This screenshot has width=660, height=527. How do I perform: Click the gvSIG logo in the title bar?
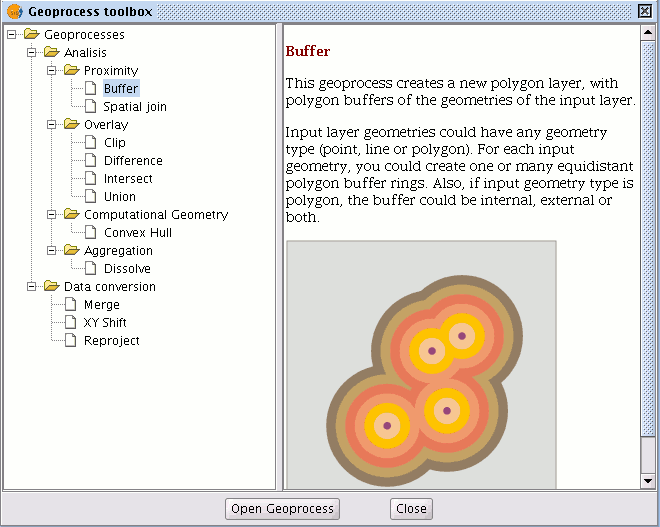click(x=15, y=11)
